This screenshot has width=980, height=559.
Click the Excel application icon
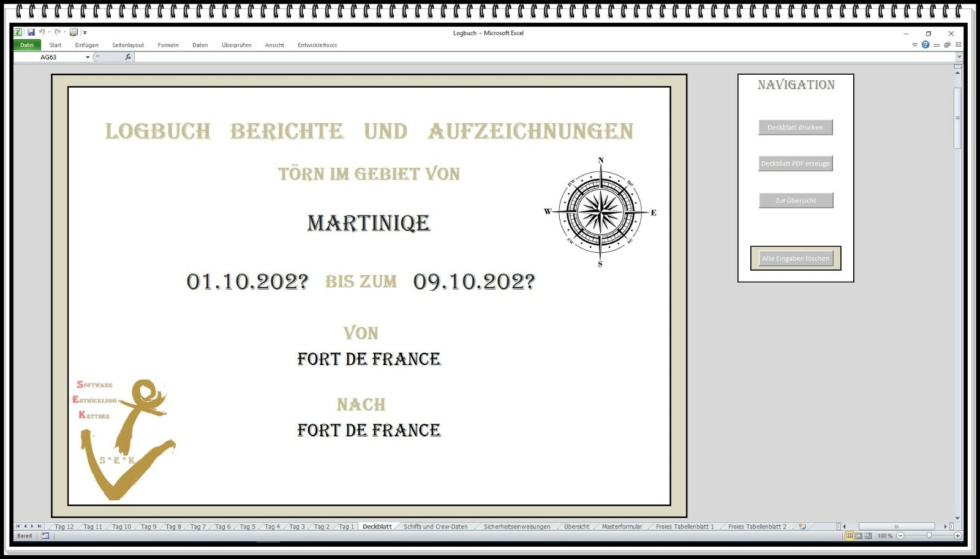click(18, 32)
